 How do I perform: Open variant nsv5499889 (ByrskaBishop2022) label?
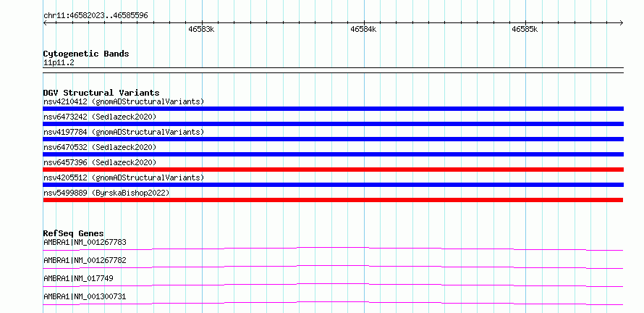tap(106, 193)
